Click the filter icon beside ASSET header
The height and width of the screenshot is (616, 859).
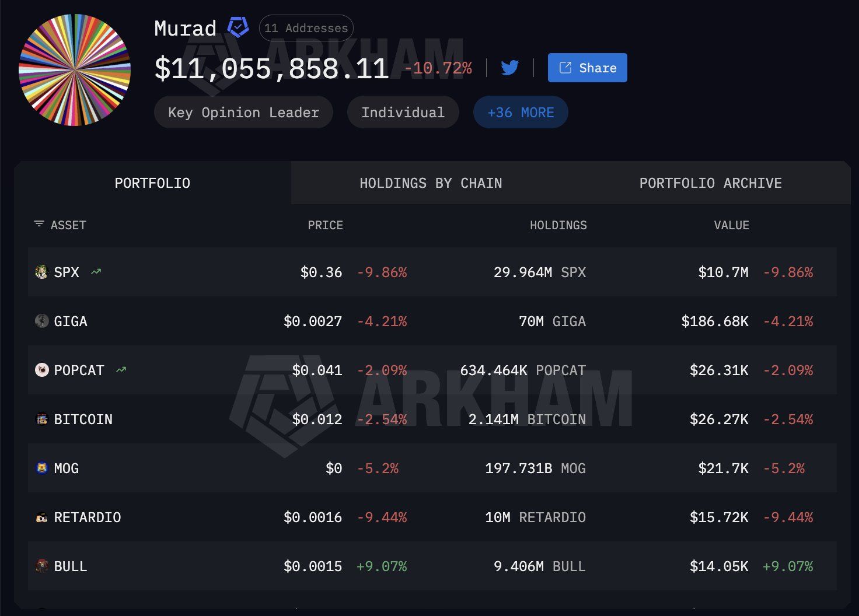pyautogui.click(x=39, y=224)
